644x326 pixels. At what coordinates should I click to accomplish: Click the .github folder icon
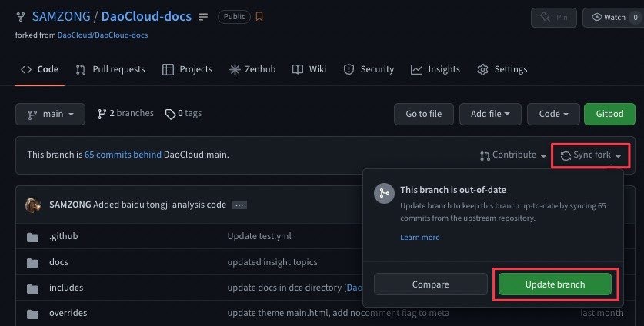pos(32,237)
